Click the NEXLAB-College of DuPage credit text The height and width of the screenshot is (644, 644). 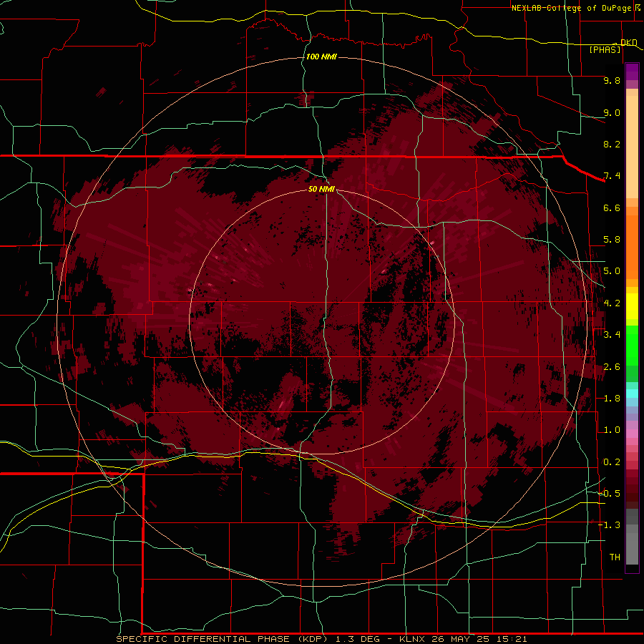click(571, 8)
